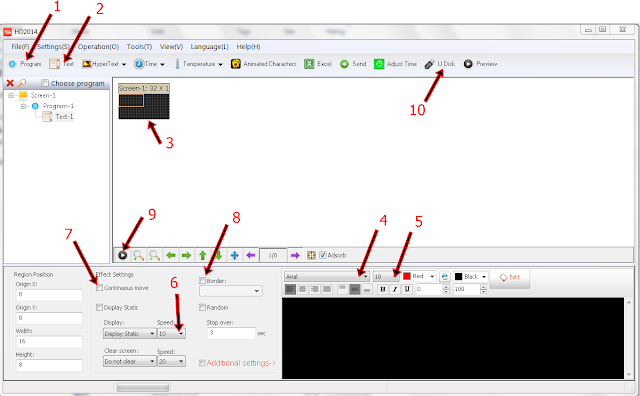Enable the Border checkbox
Screen dimensions: 640x396
pos(202,281)
